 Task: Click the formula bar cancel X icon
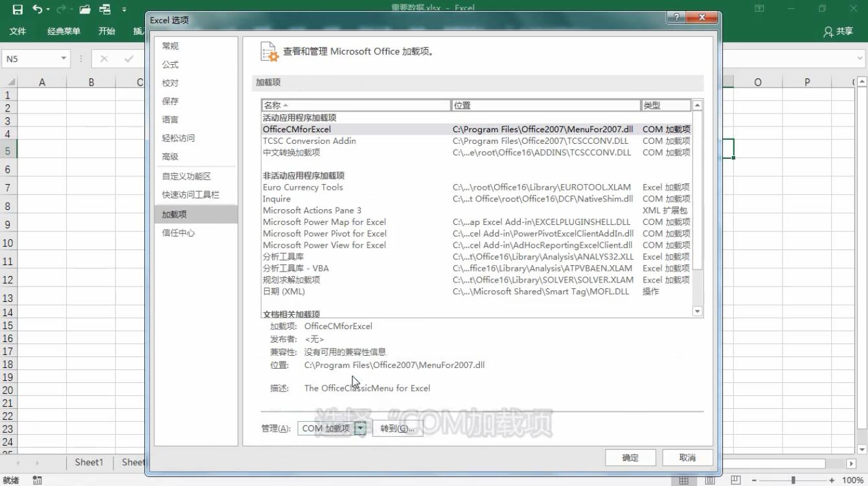(104, 59)
